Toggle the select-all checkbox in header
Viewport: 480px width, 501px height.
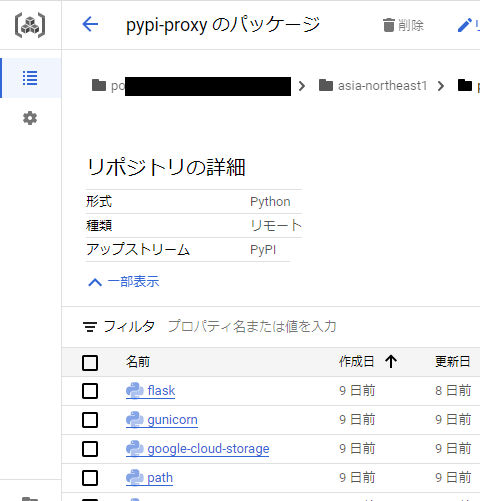coord(90,363)
